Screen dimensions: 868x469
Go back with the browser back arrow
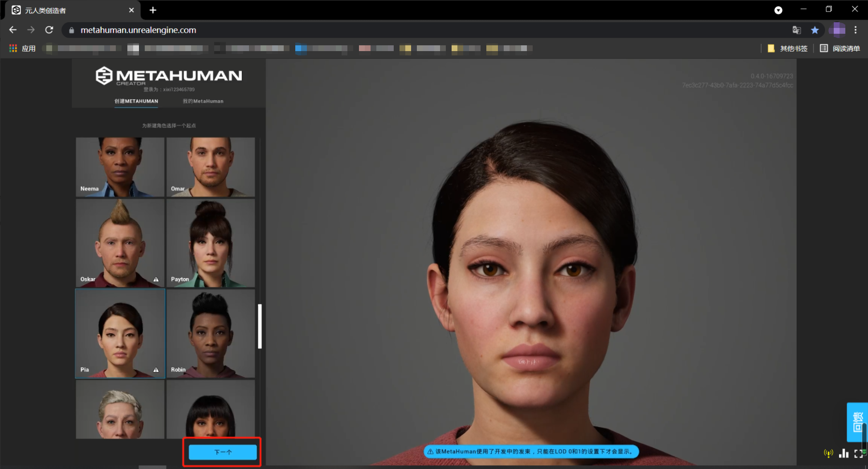13,30
